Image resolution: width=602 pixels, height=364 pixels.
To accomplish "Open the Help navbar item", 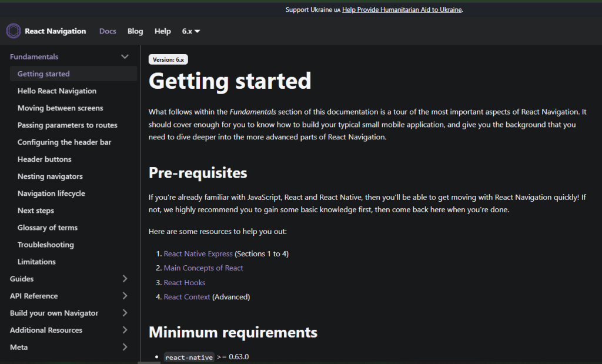I will [162, 31].
